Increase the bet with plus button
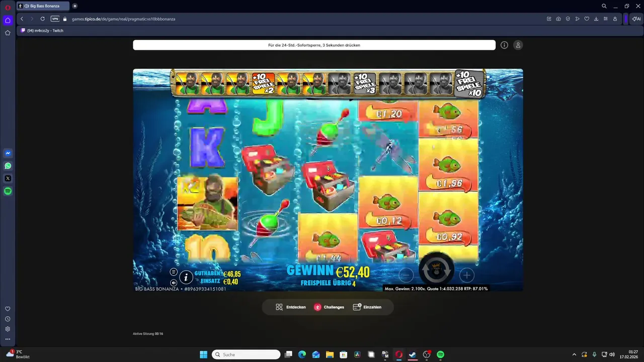The image size is (644, 362). [x=466, y=275]
